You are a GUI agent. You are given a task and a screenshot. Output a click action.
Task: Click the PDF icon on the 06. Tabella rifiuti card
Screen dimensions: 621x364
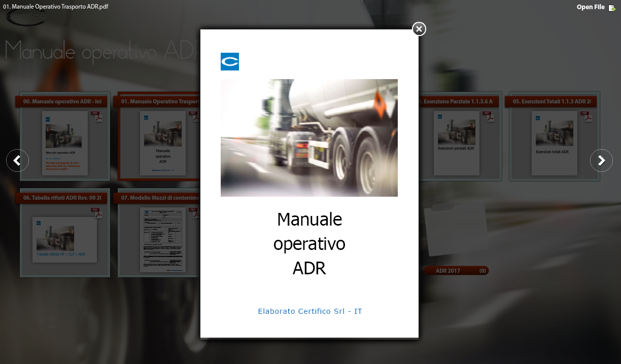[97, 212]
